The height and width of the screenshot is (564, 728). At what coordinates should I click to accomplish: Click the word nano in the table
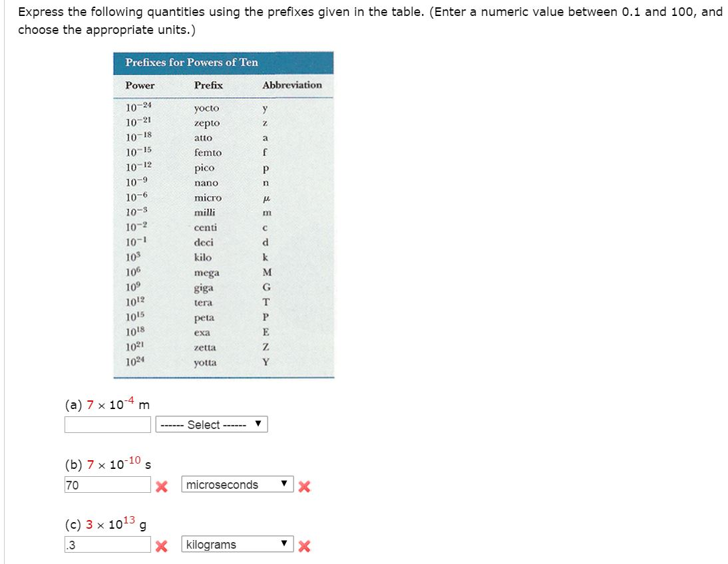tap(206, 183)
